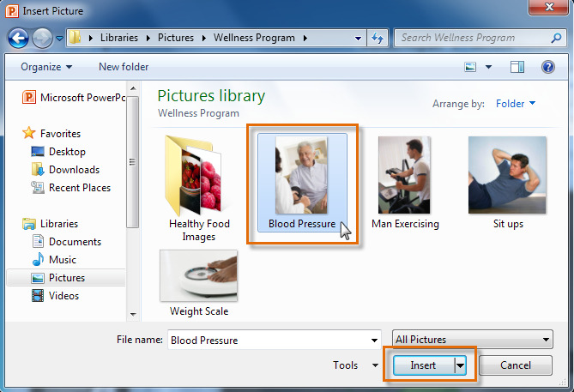Select the Weight Scale picture
Image resolution: width=574 pixels, height=392 pixels.
(x=199, y=283)
